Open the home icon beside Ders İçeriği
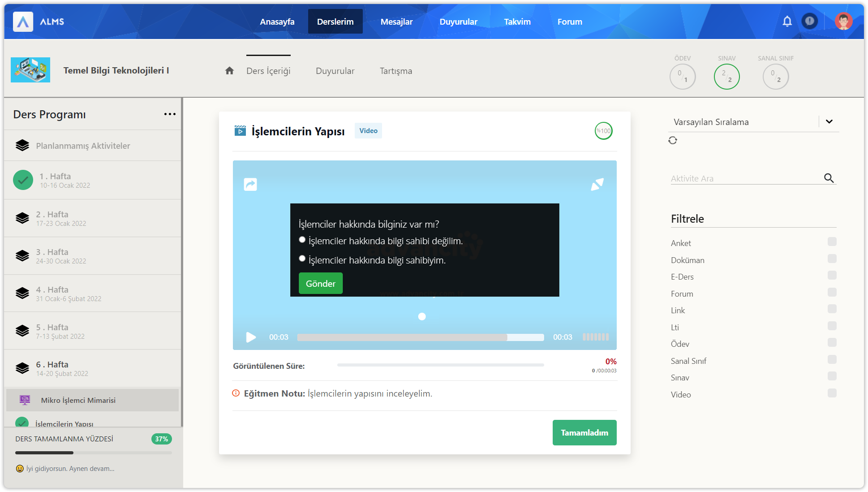 (x=229, y=71)
